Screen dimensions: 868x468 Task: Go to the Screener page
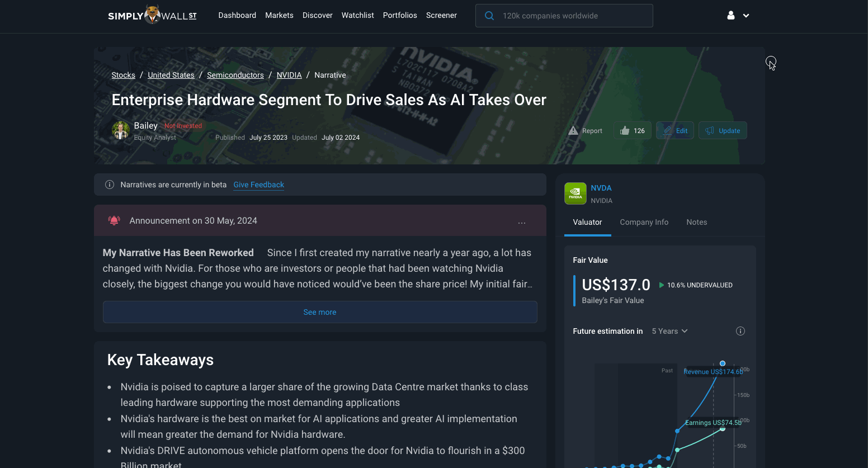click(x=441, y=16)
